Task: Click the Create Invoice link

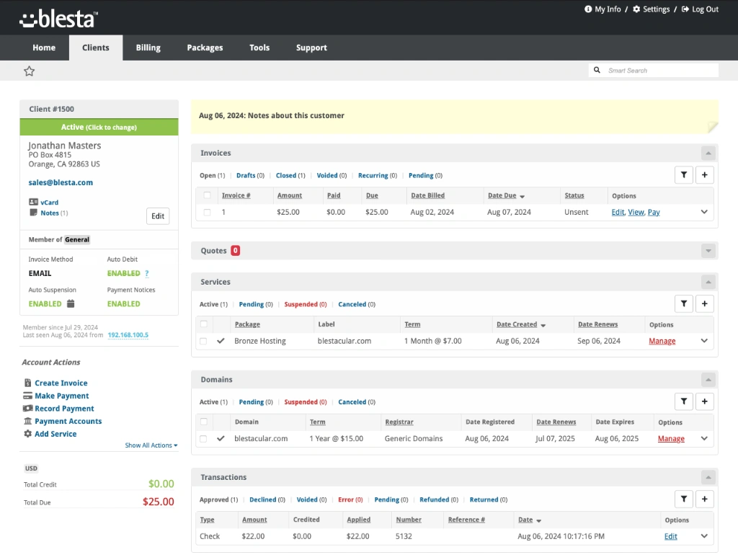Action: pos(61,383)
